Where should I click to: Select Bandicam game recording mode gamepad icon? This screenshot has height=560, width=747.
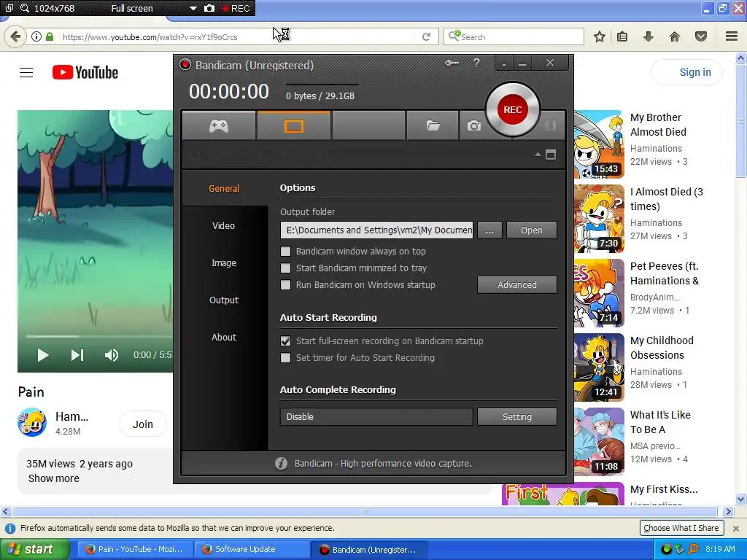(x=219, y=125)
